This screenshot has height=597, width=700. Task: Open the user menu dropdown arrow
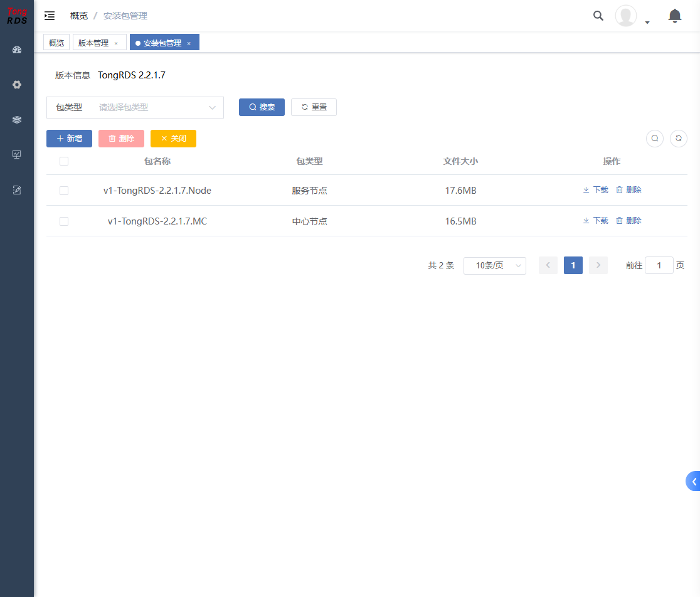(x=647, y=23)
